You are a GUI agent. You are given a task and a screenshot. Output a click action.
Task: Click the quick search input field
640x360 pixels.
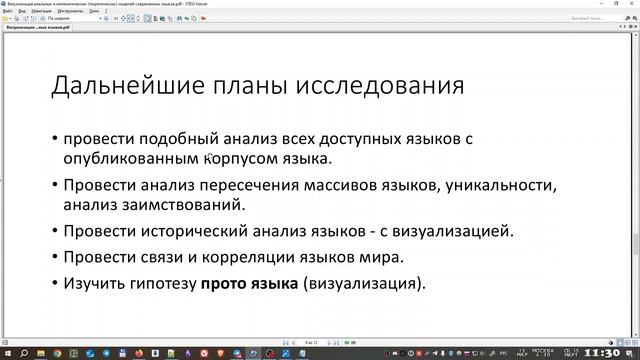point(595,18)
